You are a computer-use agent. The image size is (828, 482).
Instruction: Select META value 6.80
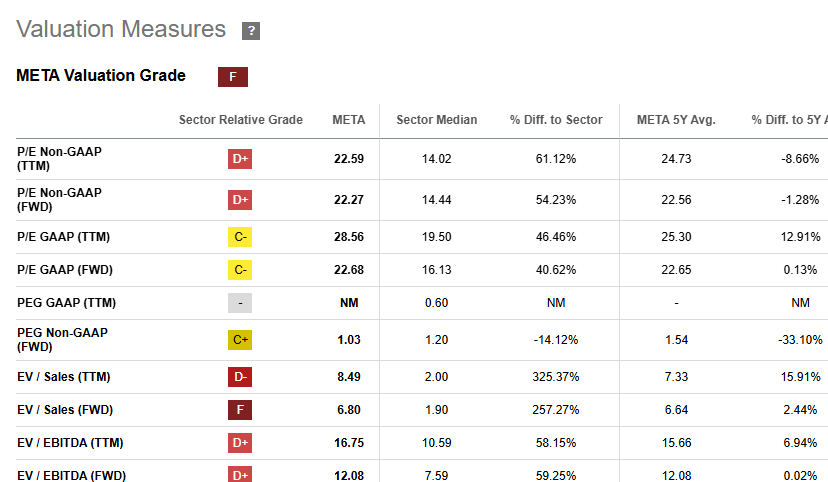349,410
